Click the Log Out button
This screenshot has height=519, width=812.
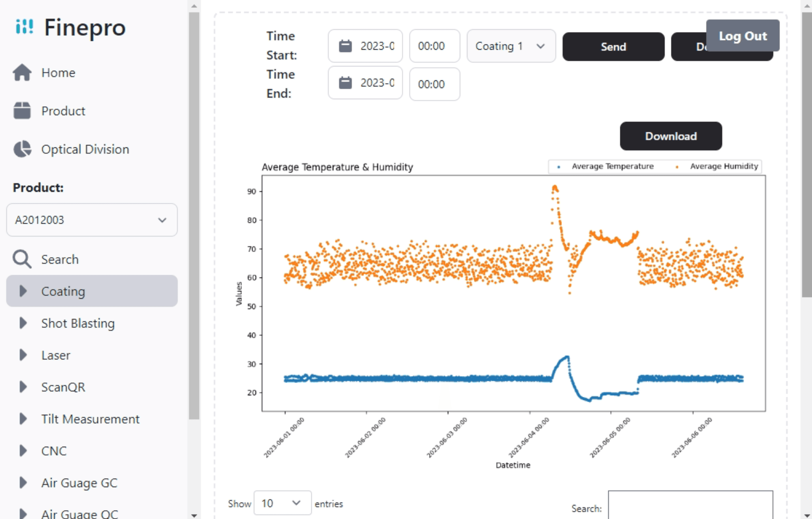tap(743, 36)
